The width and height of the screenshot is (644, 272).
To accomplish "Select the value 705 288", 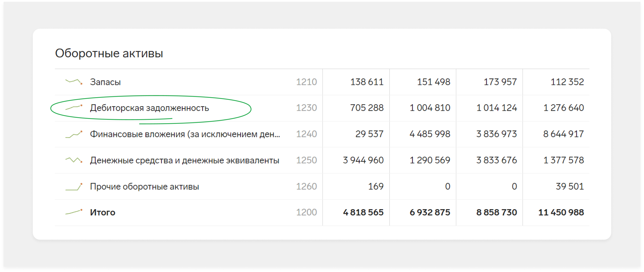I will pyautogui.click(x=367, y=108).
